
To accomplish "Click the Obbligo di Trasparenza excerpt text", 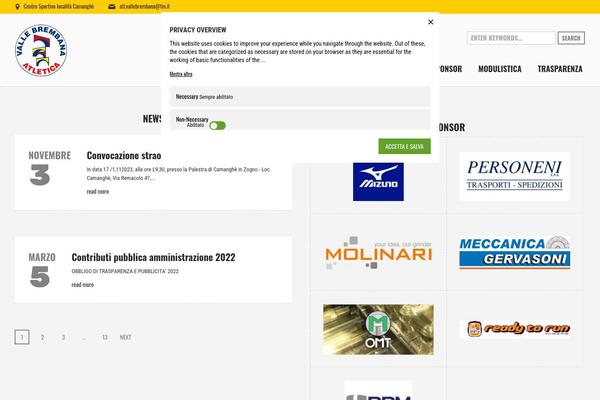I will pyautogui.click(x=125, y=271).
